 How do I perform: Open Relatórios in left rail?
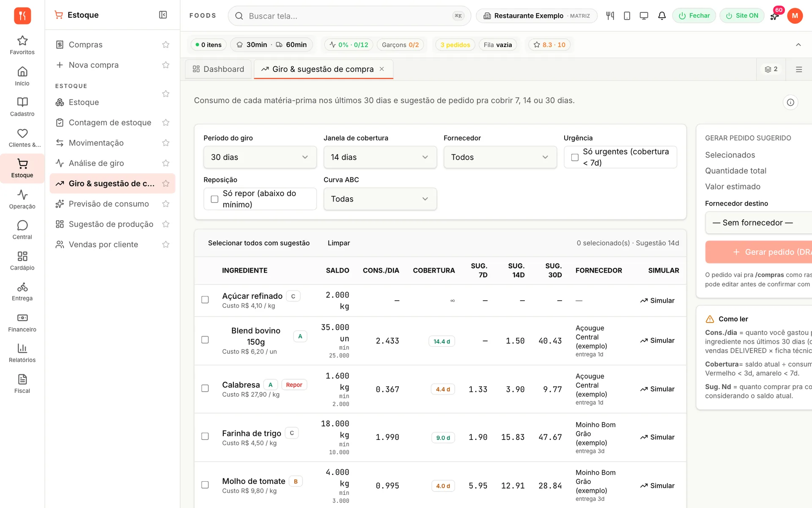pyautogui.click(x=22, y=353)
